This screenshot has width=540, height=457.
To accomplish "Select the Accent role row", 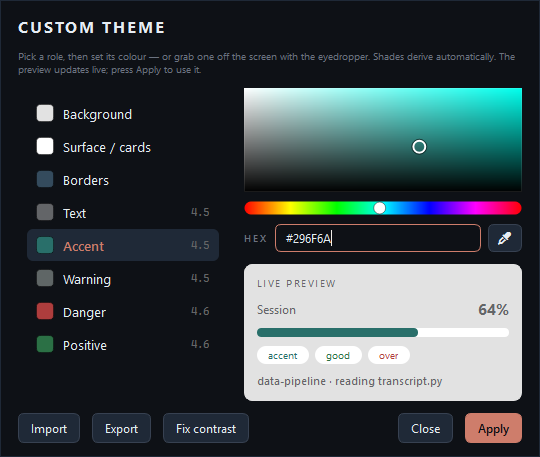I will (x=123, y=245).
